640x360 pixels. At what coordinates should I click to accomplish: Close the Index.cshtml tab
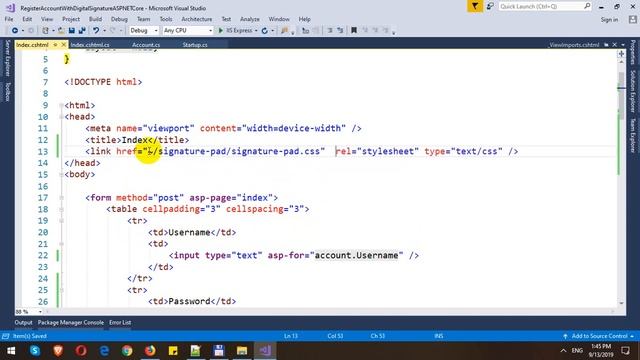pos(64,44)
